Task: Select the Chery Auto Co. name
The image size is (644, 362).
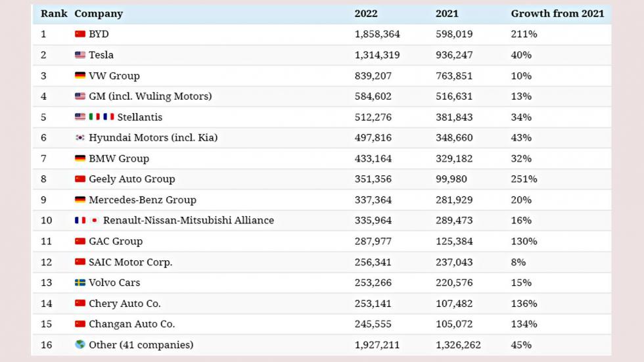Action: [125, 304]
